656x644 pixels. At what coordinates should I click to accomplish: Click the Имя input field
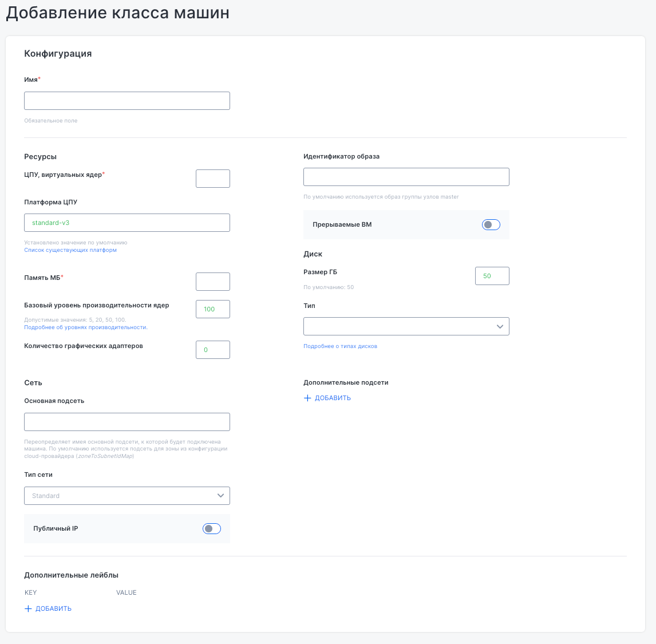coord(127,101)
